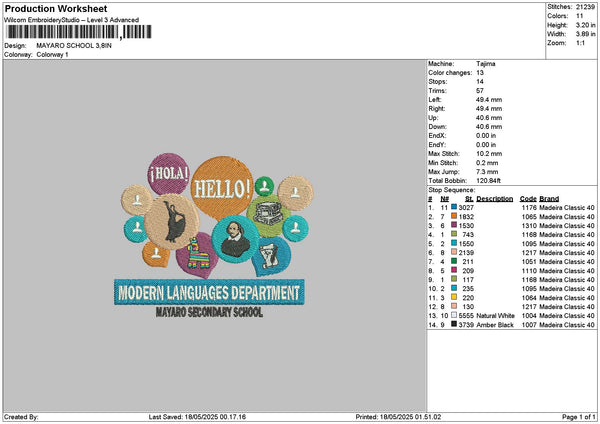The width and height of the screenshot is (600, 424).
Task: Select the Width value 3.89 in
Action: pos(585,34)
